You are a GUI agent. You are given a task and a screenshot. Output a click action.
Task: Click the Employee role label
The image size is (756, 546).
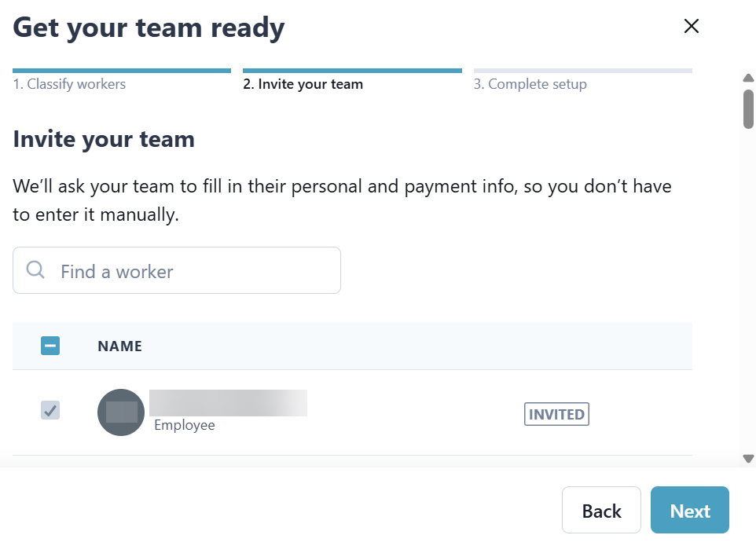click(x=184, y=425)
